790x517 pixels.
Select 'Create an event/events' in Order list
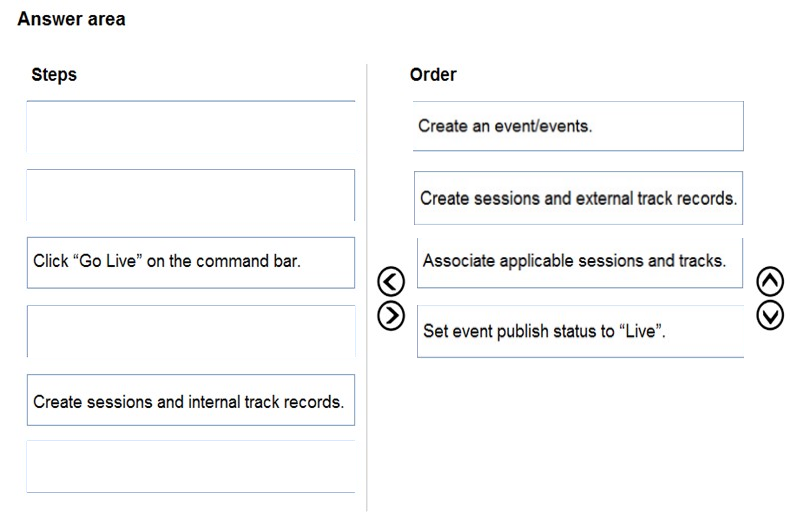[x=578, y=126]
